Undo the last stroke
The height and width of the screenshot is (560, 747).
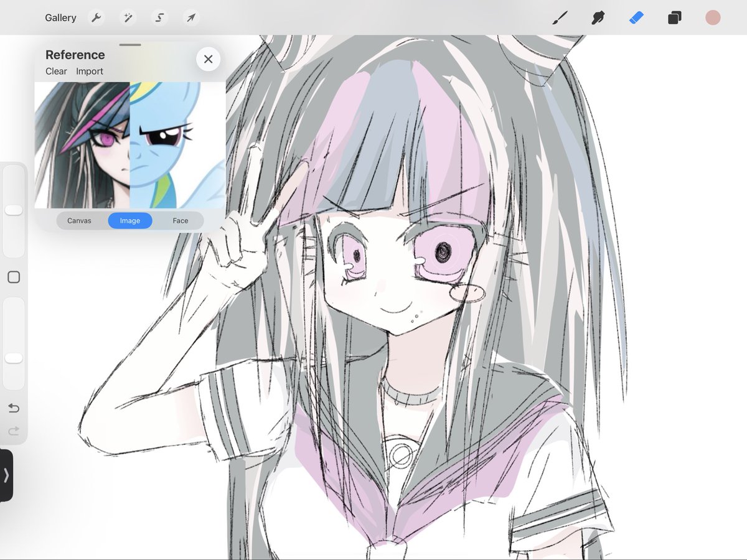click(14, 408)
